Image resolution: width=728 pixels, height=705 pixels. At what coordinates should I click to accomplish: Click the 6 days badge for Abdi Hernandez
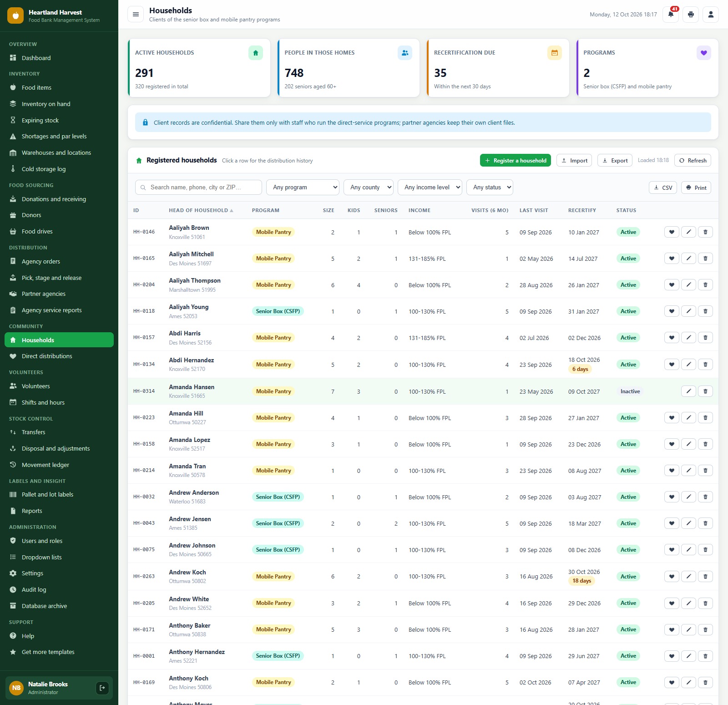tap(580, 369)
